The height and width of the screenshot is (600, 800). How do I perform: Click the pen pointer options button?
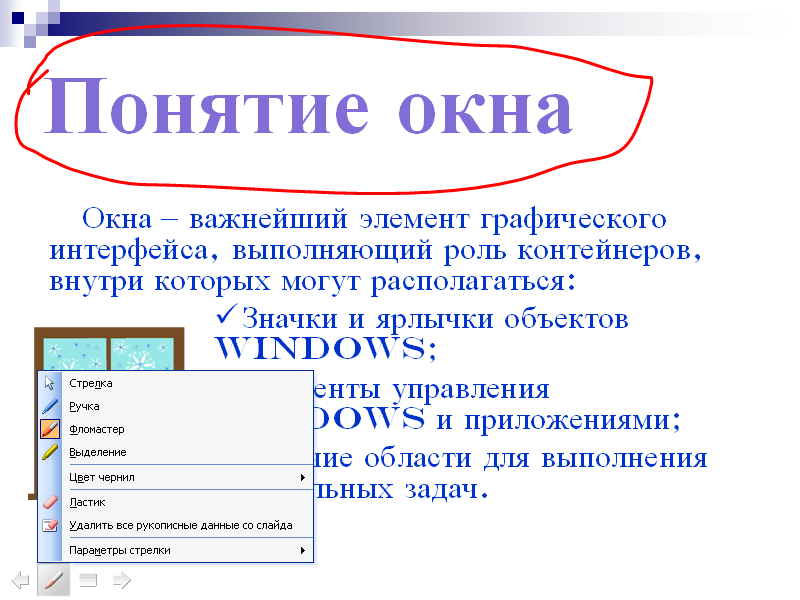54,580
